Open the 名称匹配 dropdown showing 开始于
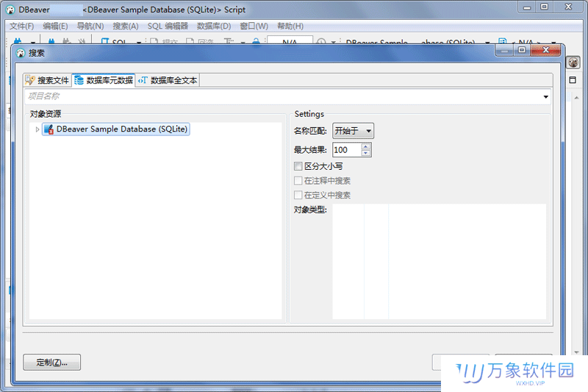 (x=353, y=131)
